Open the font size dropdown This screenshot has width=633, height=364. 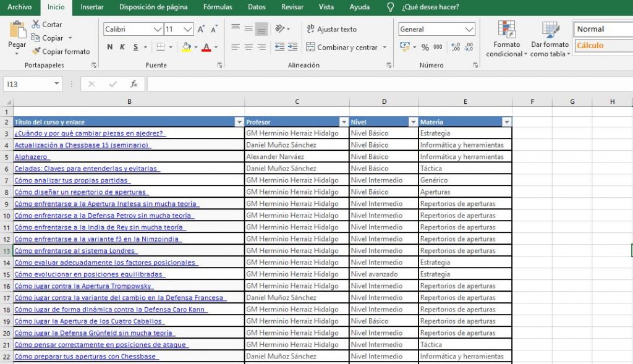pos(188,29)
